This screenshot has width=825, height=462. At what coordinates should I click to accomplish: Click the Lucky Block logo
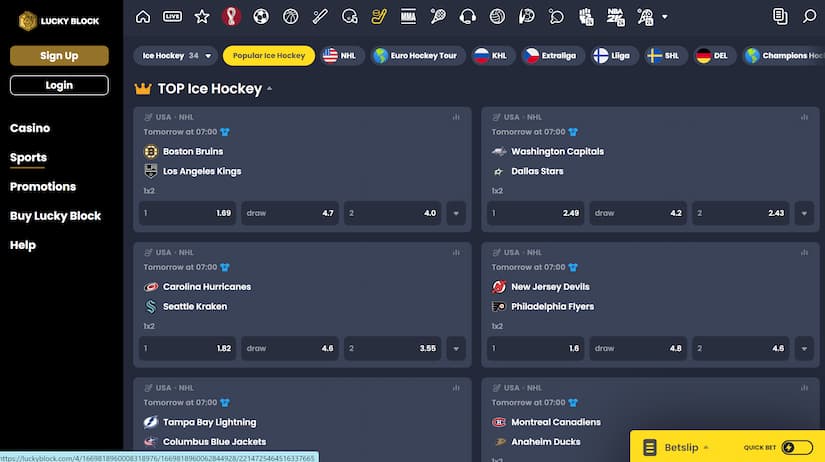tap(59, 21)
